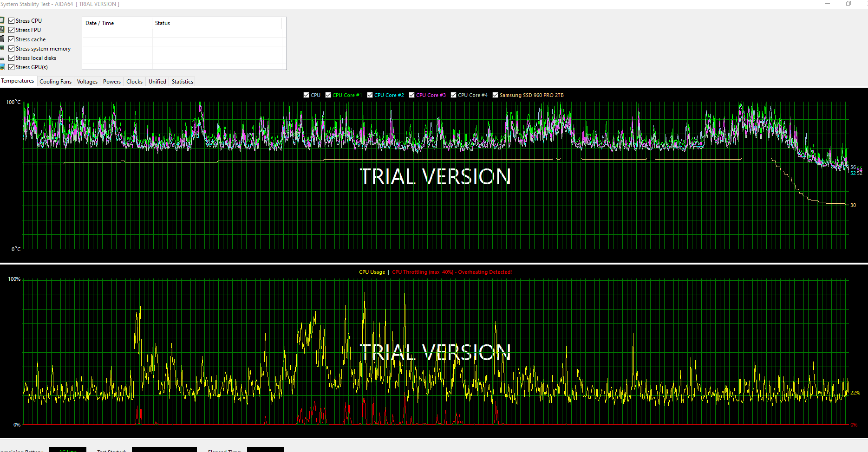Hide the CPU temperature graph line
Image resolution: width=868 pixels, height=452 pixels.
(x=306, y=95)
